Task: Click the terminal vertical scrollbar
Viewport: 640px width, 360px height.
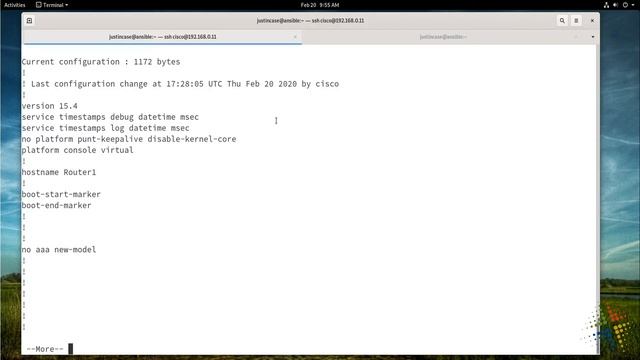Action: (598, 199)
